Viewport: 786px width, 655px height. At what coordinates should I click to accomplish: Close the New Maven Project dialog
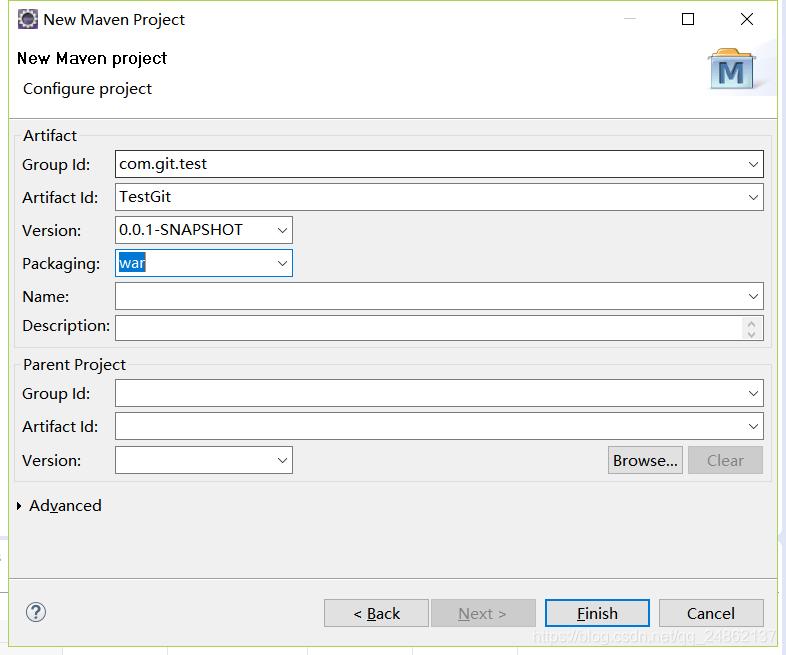[747, 19]
